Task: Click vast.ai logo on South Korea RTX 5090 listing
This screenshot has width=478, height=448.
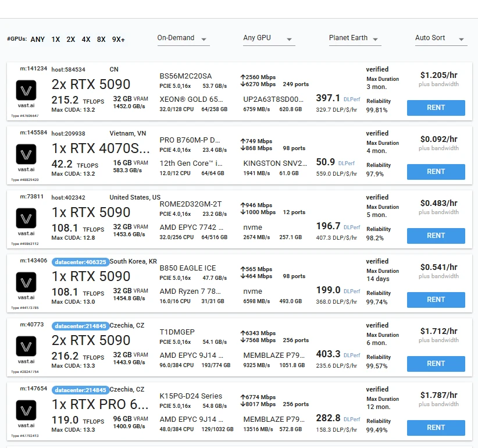Action: pos(26,283)
